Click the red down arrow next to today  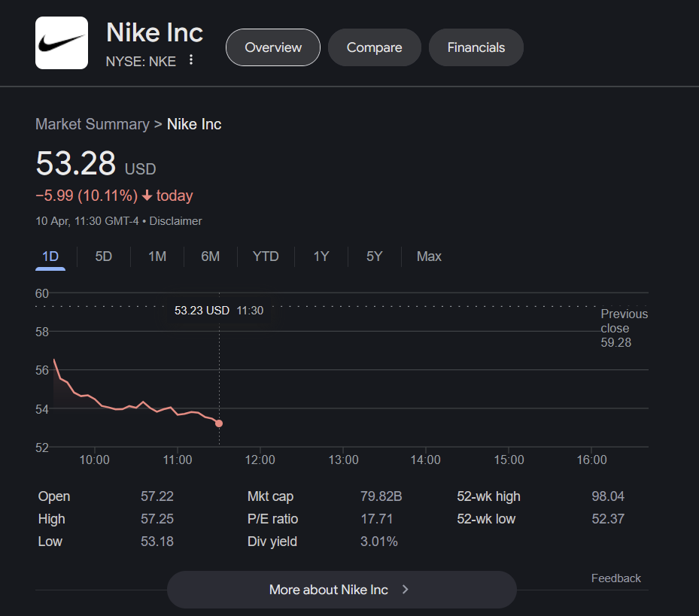147,196
